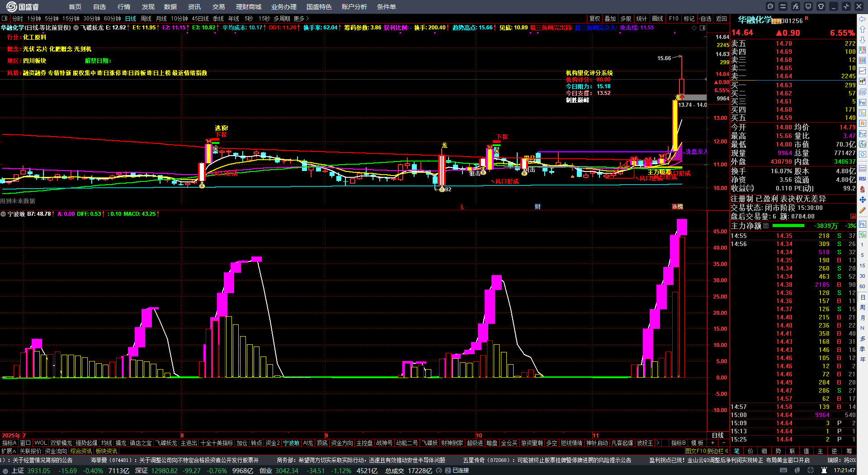Collapse the 宁波敢 indicator panel arrow

(x=3, y=214)
